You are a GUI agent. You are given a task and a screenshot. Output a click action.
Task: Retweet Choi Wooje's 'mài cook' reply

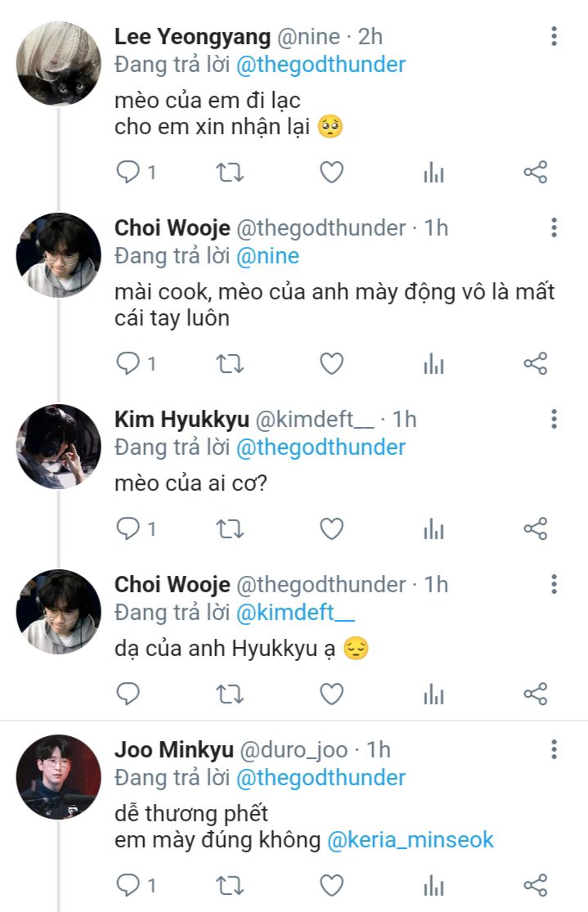pos(229,363)
